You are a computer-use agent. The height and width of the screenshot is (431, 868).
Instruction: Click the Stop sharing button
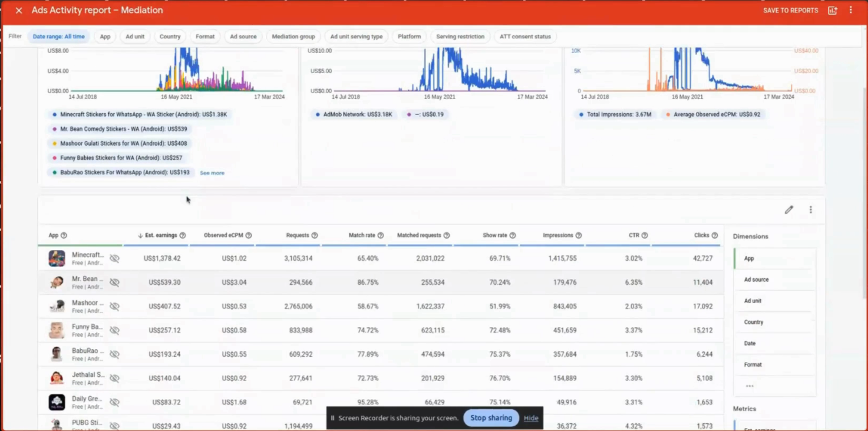pyautogui.click(x=491, y=418)
